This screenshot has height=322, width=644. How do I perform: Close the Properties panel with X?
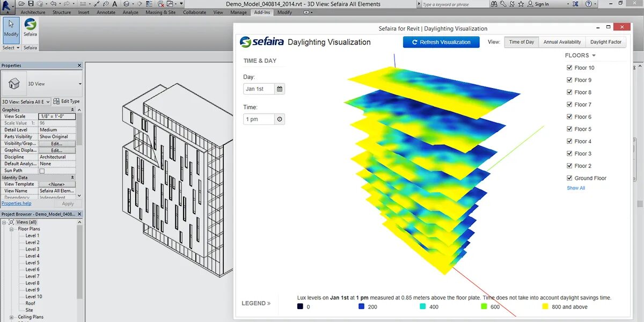[79, 65]
